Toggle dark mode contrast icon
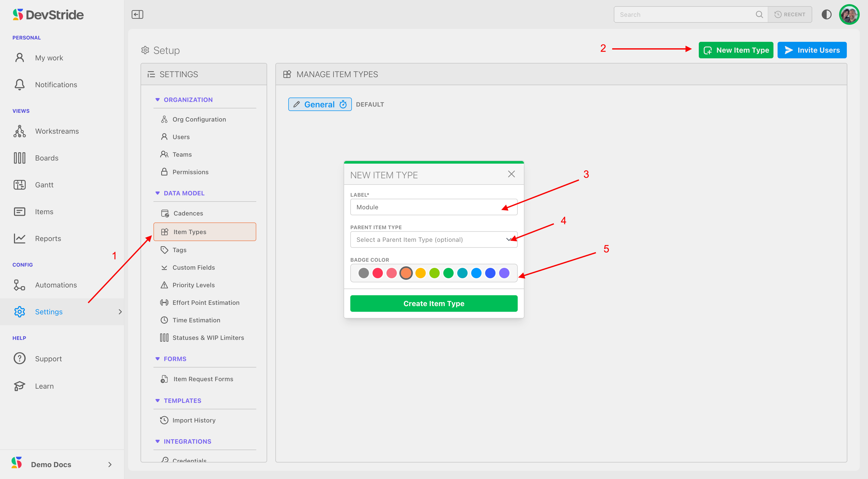This screenshot has height=479, width=868. [826, 14]
